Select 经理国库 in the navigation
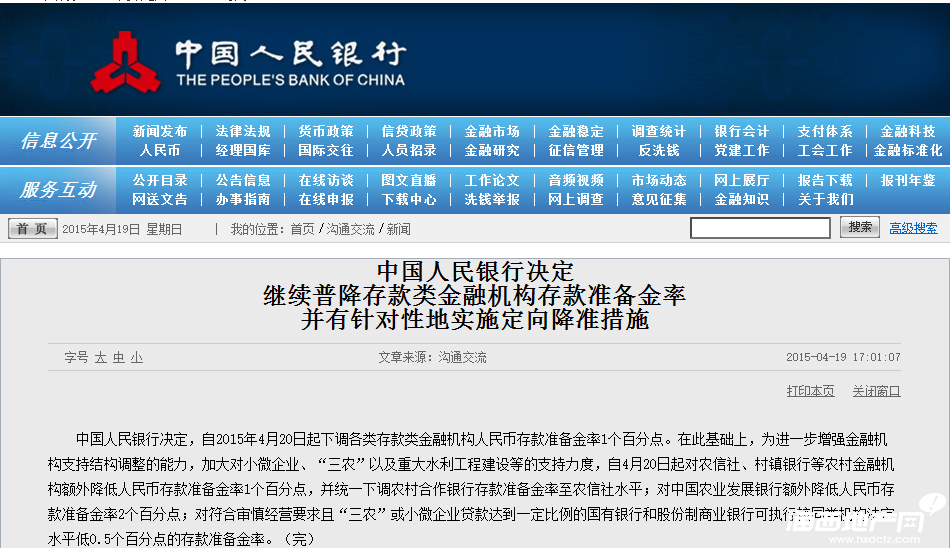This screenshot has width=951, height=548. pos(243,150)
